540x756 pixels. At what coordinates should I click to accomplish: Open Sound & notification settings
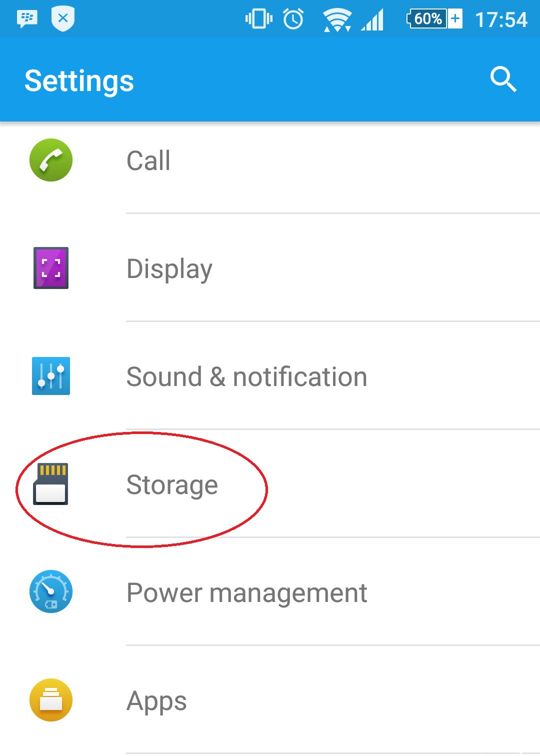[x=246, y=377]
